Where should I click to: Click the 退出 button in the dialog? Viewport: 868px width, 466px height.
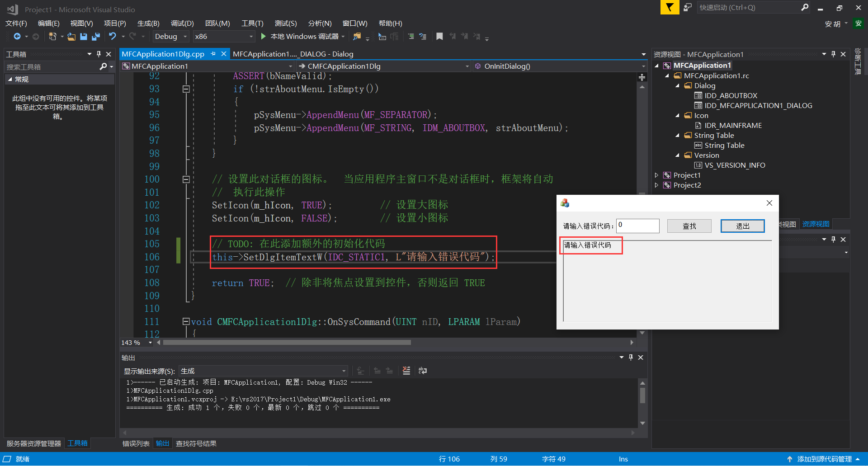743,226
